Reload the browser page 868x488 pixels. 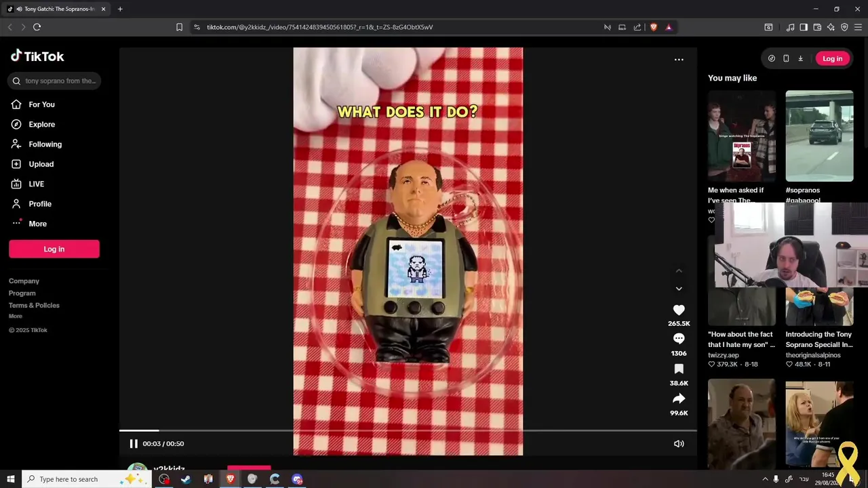pos(37,27)
